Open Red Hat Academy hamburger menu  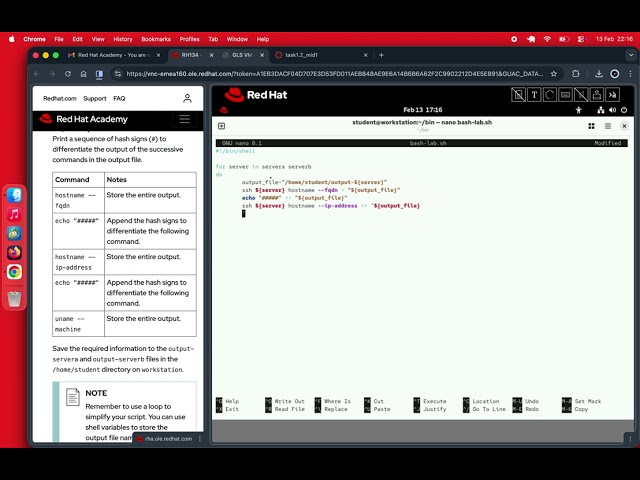(x=184, y=119)
